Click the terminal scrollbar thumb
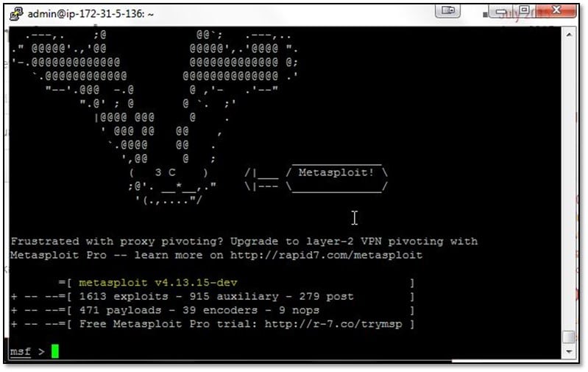The width and height of the screenshot is (588, 372). click(569, 337)
